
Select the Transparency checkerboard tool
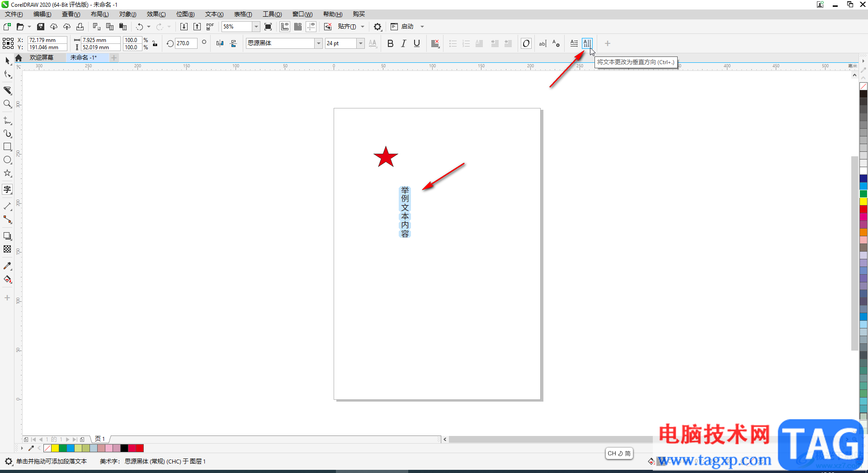click(7, 249)
